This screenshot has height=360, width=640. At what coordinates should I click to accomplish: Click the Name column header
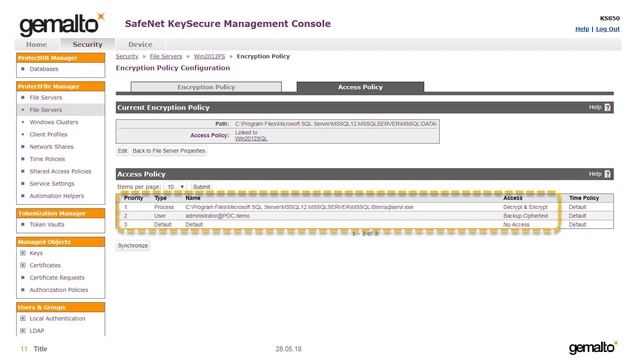(x=193, y=198)
